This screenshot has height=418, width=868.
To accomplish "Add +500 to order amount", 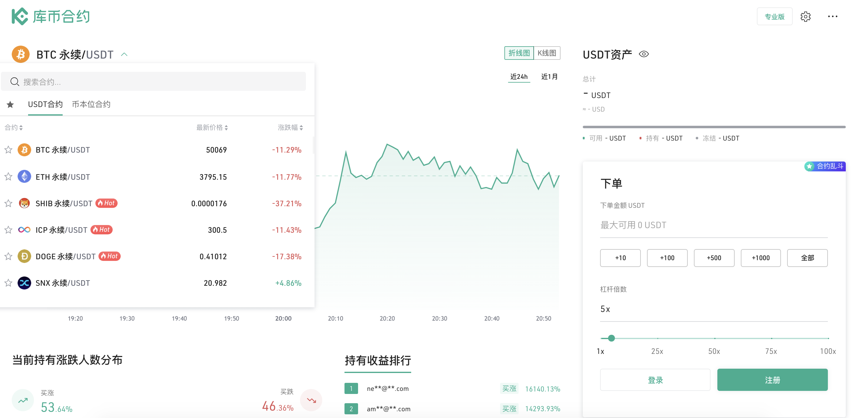I will tap(714, 258).
